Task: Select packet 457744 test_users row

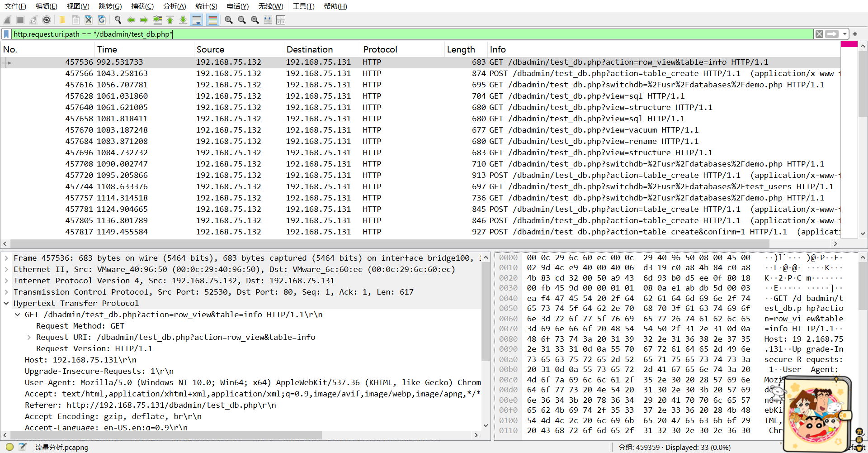Action: (x=420, y=186)
